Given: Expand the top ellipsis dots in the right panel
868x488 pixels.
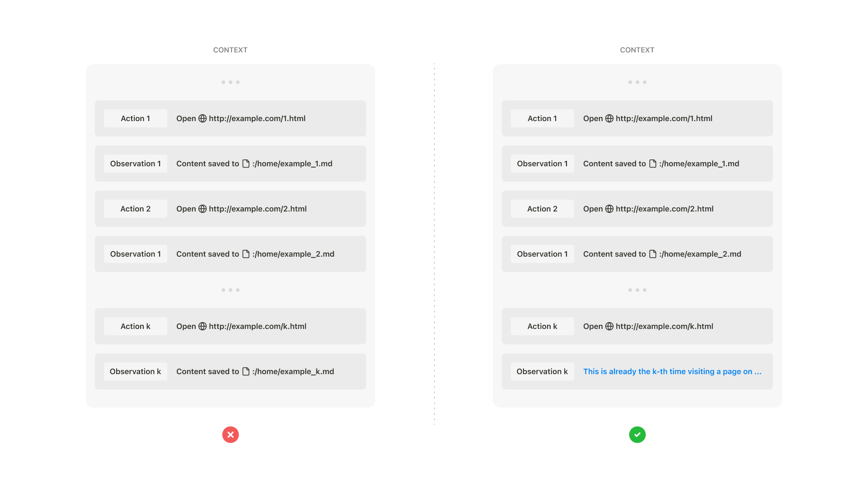Looking at the screenshot, I should [x=637, y=82].
